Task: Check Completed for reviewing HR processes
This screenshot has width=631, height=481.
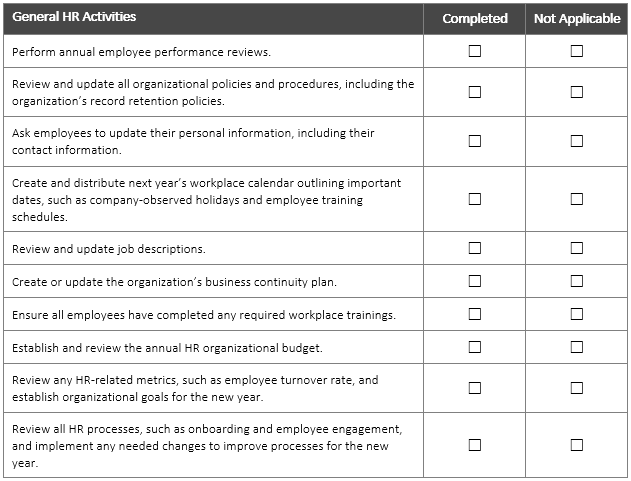Action: coord(475,445)
